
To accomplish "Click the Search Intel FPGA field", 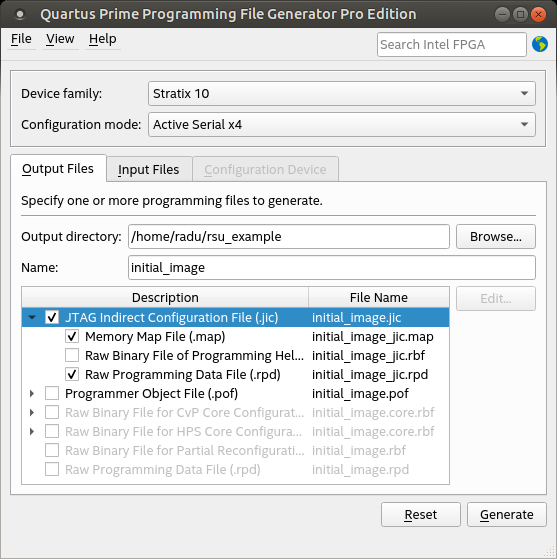I will [x=452, y=45].
